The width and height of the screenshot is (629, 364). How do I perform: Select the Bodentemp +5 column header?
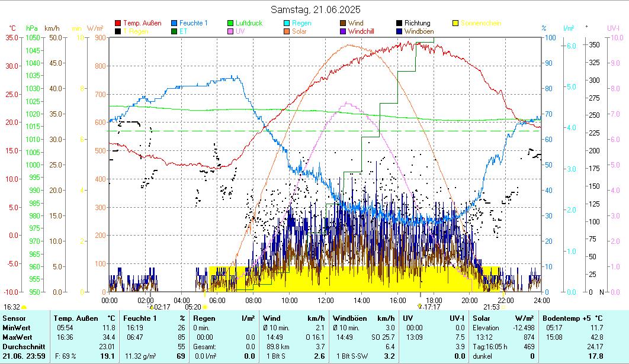point(572,318)
